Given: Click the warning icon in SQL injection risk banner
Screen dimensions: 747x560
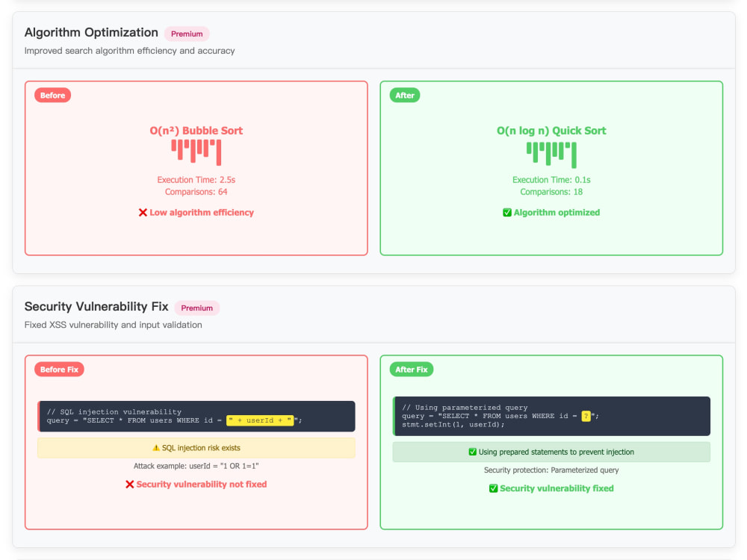Looking at the screenshot, I should (156, 448).
